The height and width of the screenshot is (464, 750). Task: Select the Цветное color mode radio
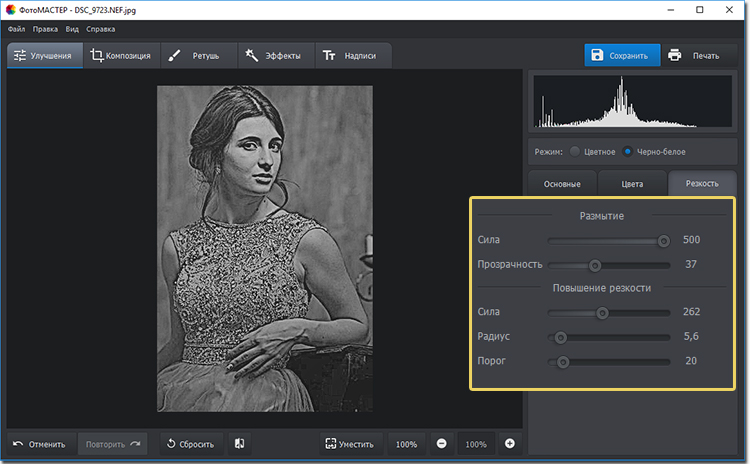575,152
